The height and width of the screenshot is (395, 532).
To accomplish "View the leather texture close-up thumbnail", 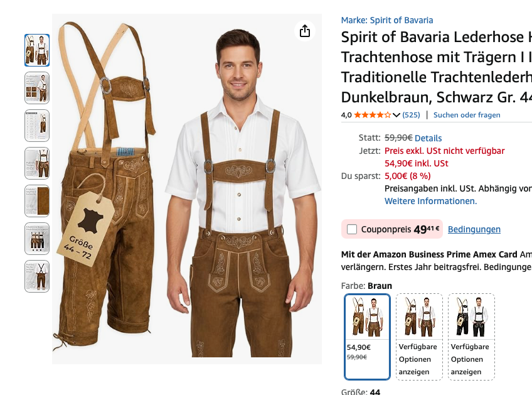I will 37,201.
